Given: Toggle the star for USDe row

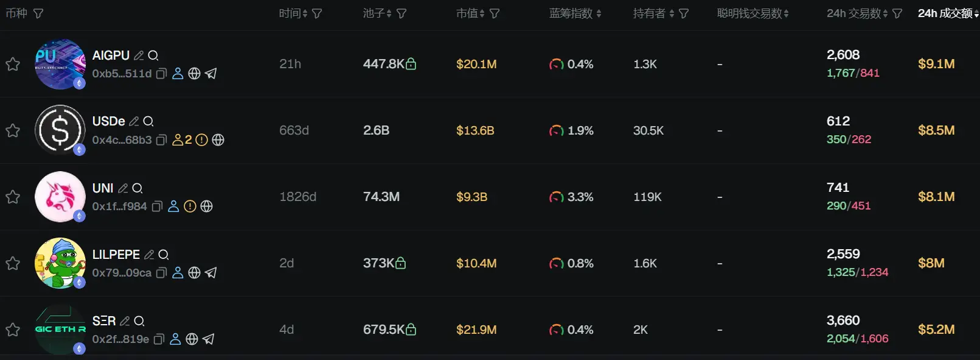Looking at the screenshot, I should [x=13, y=130].
